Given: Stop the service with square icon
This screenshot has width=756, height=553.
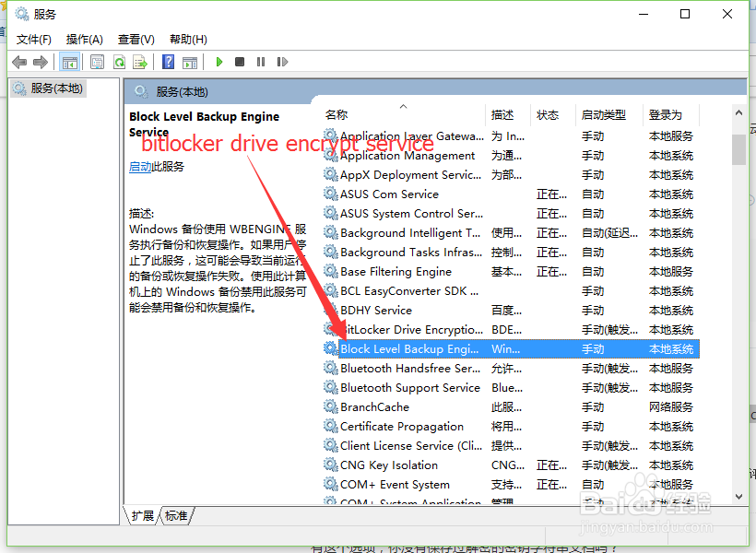Looking at the screenshot, I should (x=240, y=62).
